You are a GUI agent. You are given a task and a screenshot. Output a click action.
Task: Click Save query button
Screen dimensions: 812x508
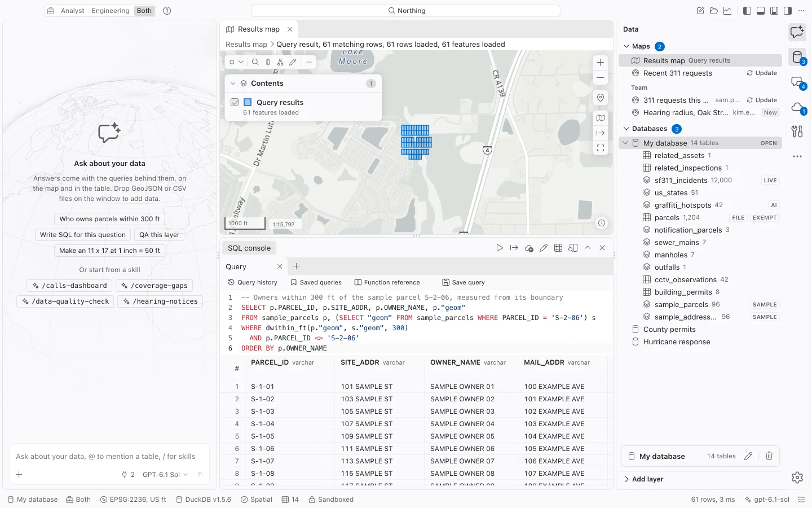(464, 282)
